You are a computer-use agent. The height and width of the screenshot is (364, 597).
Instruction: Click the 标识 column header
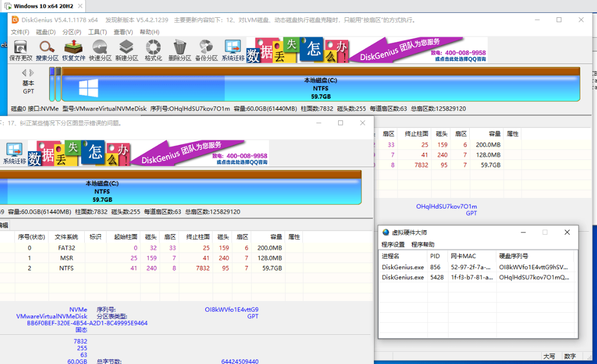[95, 237]
